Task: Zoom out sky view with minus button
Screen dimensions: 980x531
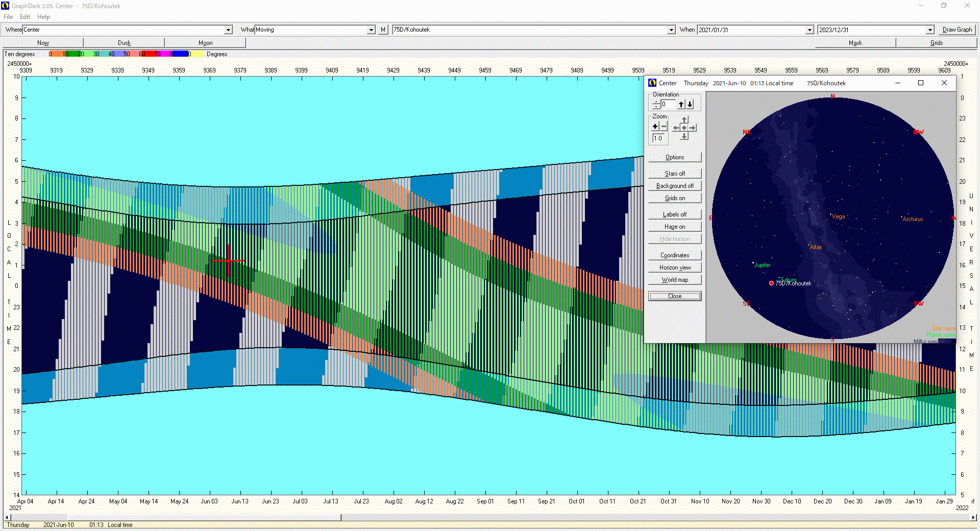Action: point(664,127)
